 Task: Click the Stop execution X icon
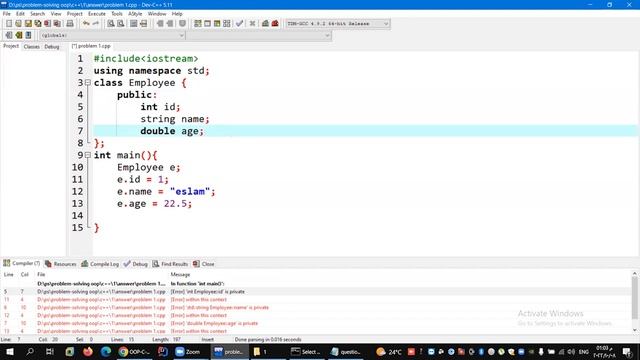[x=252, y=24]
